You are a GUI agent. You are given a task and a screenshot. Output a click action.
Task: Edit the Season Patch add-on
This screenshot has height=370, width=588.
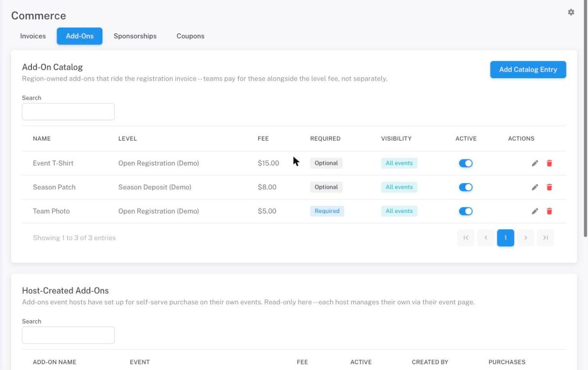pyautogui.click(x=535, y=187)
